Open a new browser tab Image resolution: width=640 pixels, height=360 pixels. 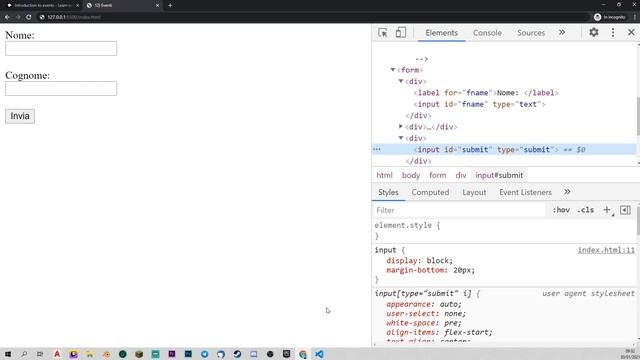click(x=170, y=5)
